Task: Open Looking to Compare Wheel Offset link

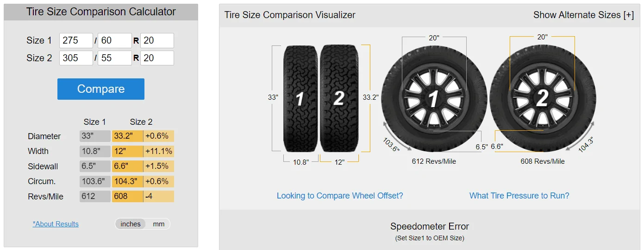Action: [x=340, y=196]
